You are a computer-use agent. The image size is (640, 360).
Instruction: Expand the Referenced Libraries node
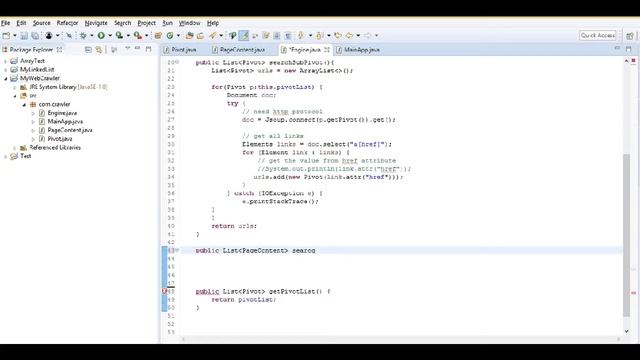pos(15,148)
